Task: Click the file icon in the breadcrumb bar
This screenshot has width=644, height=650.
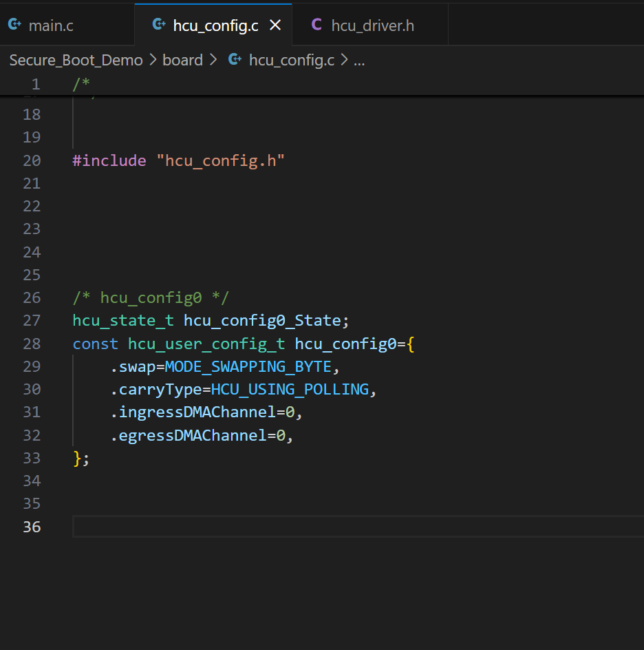Action: [x=235, y=60]
